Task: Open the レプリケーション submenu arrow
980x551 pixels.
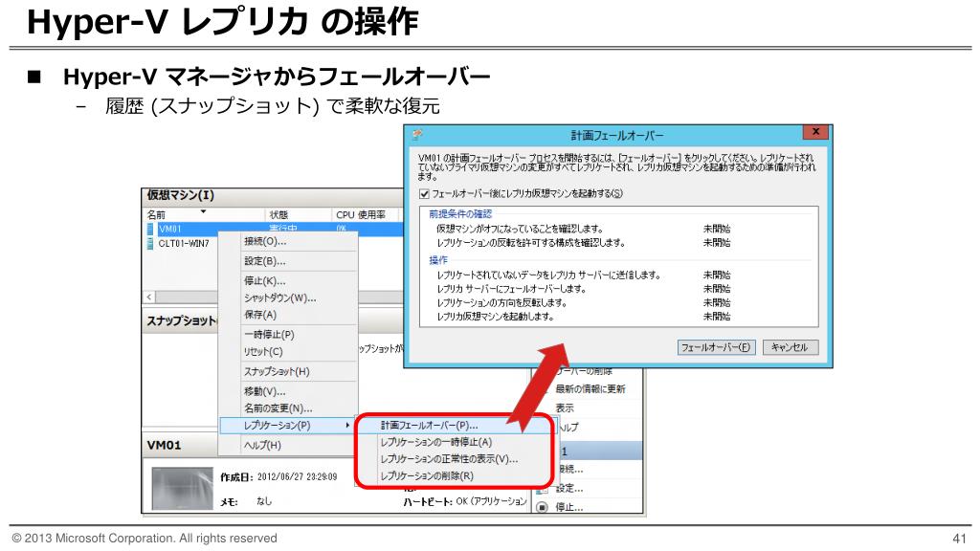Action: (347, 426)
